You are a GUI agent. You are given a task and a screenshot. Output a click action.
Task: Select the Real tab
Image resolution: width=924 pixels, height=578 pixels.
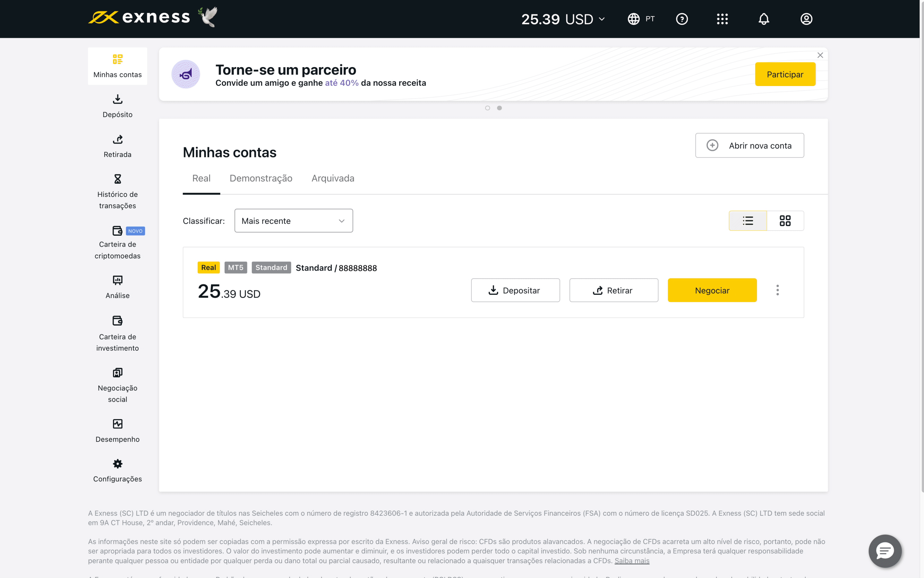201,179
